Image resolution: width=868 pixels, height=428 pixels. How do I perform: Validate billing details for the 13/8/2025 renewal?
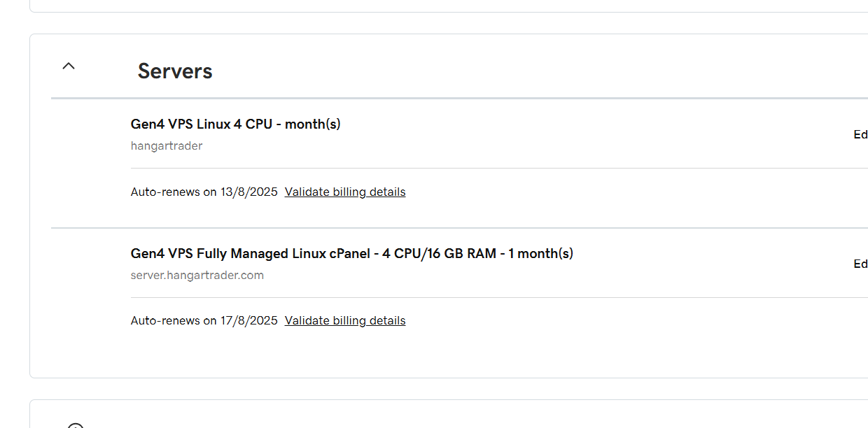[x=345, y=192]
